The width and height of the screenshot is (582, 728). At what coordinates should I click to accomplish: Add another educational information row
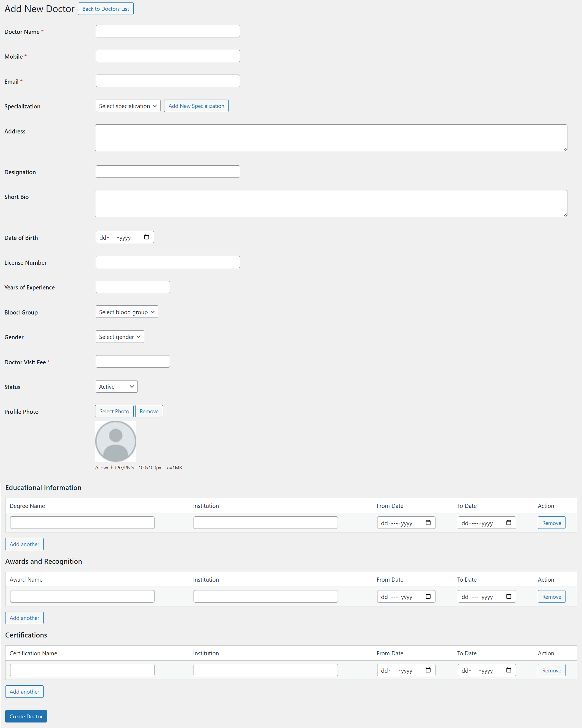tap(24, 544)
